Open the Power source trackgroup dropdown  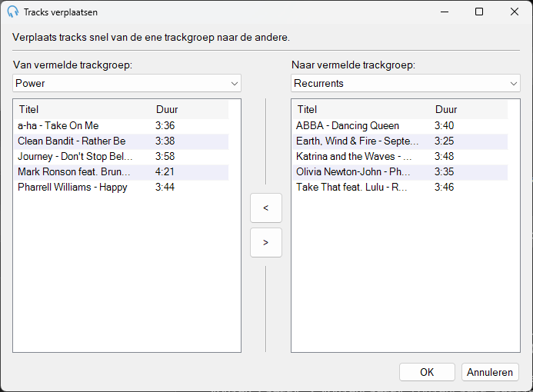127,83
